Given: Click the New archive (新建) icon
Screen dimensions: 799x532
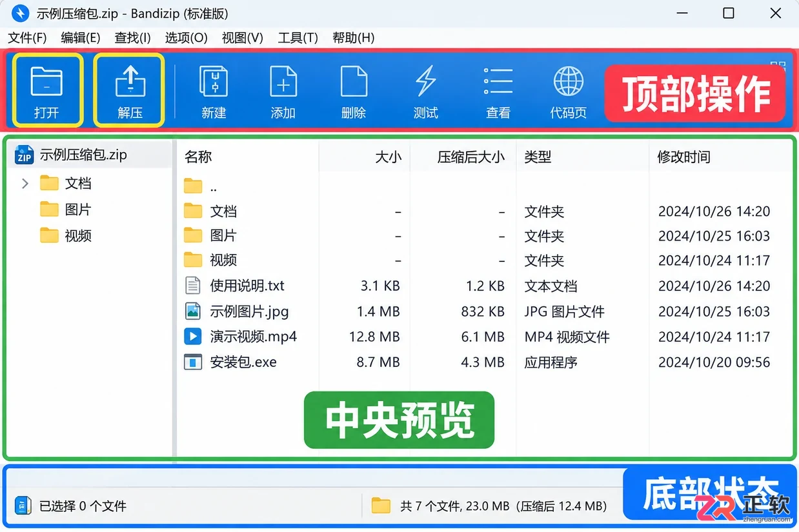Looking at the screenshot, I should click(x=214, y=82).
